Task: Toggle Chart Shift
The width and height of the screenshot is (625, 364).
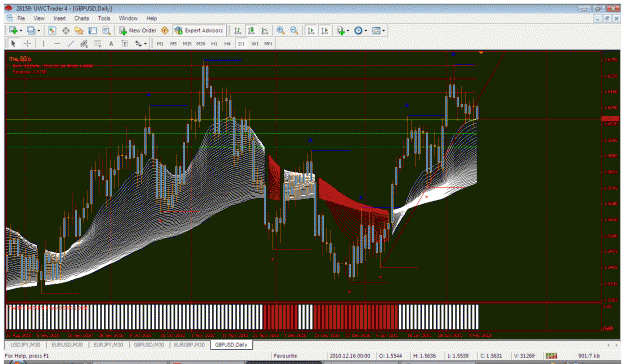Action: (325, 31)
